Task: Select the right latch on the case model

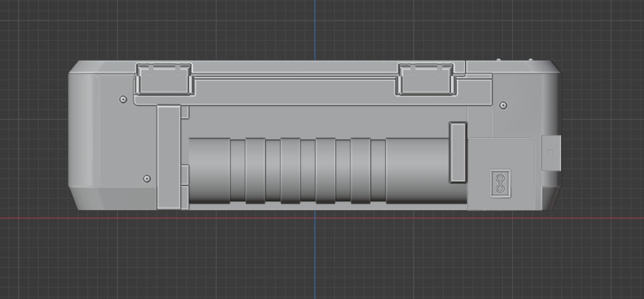Action: tap(426, 79)
